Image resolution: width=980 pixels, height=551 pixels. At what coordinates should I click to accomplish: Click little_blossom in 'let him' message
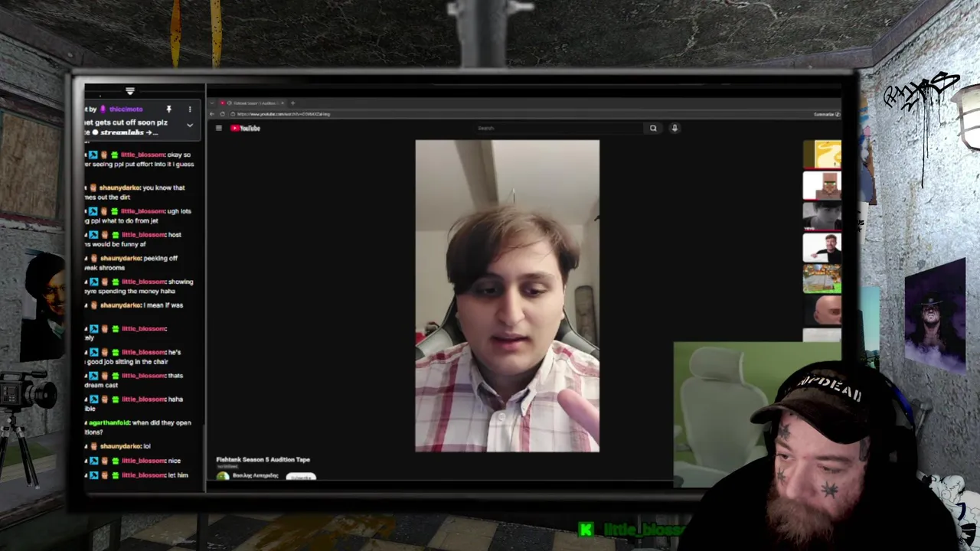click(x=143, y=475)
